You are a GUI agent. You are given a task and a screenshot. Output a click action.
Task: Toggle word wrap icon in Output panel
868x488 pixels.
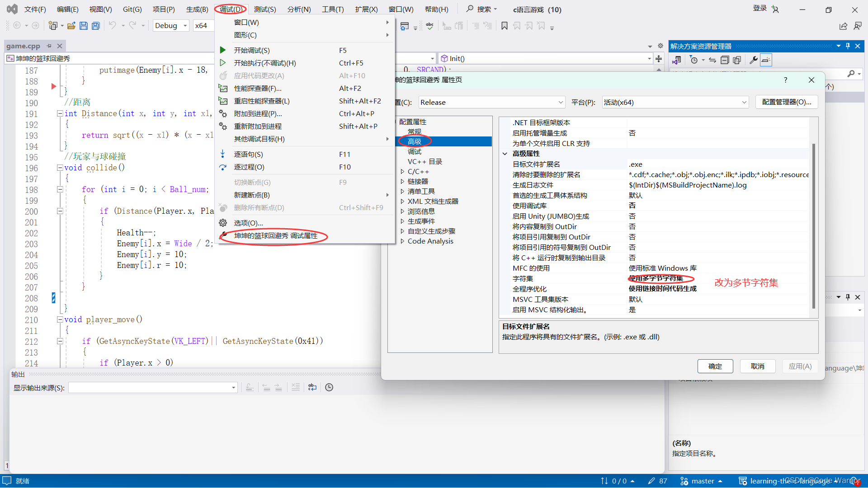[312, 387]
